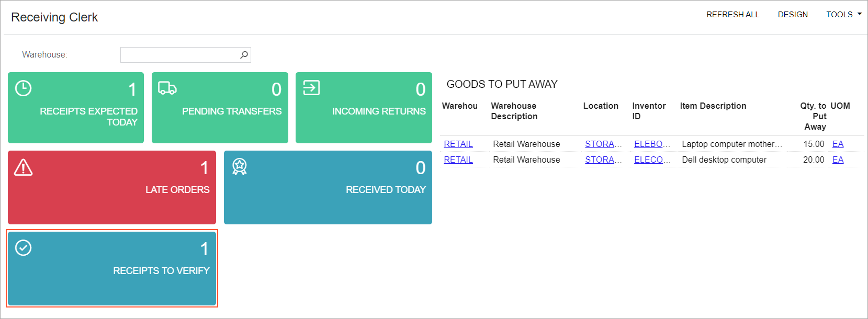Click the warning triangle icon on Late Orders
The width and height of the screenshot is (868, 319).
click(x=24, y=167)
